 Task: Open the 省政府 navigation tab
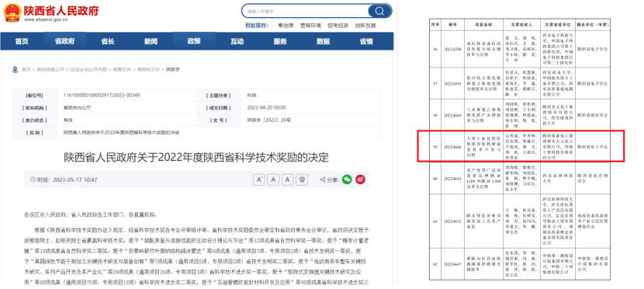(64, 41)
